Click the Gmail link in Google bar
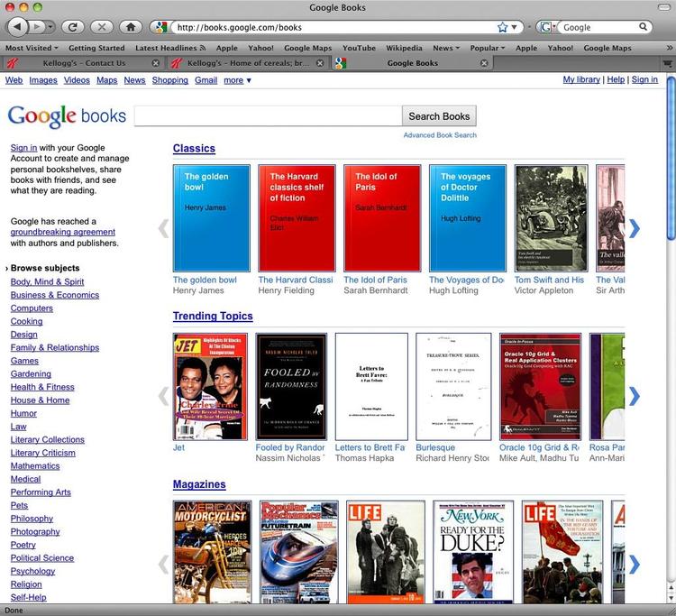Image resolution: width=676 pixels, height=616 pixels. tap(206, 80)
